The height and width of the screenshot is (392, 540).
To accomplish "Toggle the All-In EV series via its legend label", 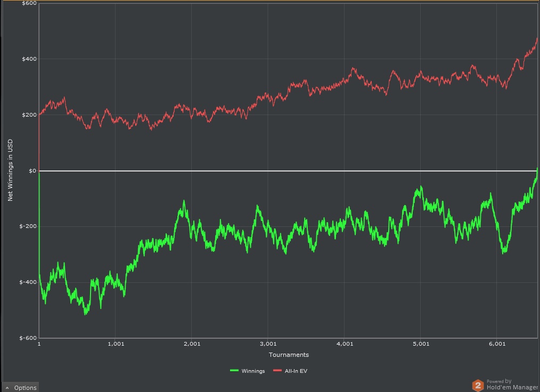I will [296, 371].
